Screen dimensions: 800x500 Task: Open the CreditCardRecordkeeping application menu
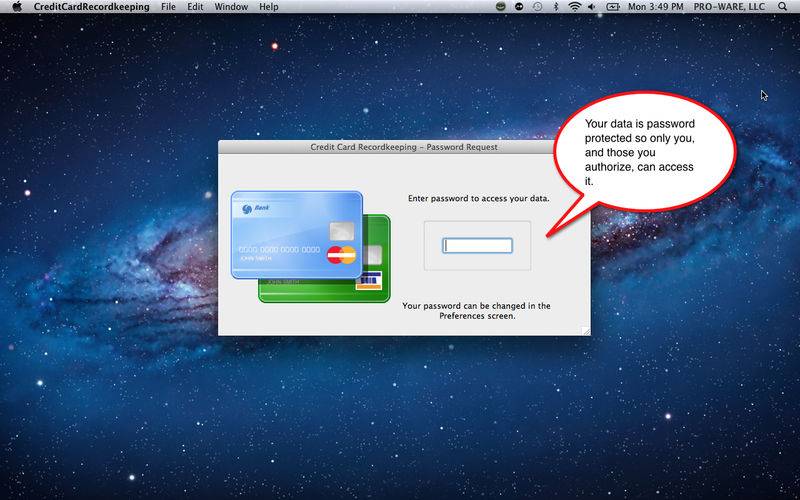point(91,7)
